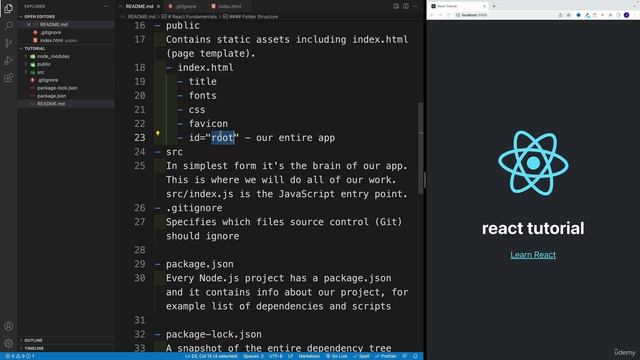Open browser side panel icon
640x360 pixels.
(618, 15)
